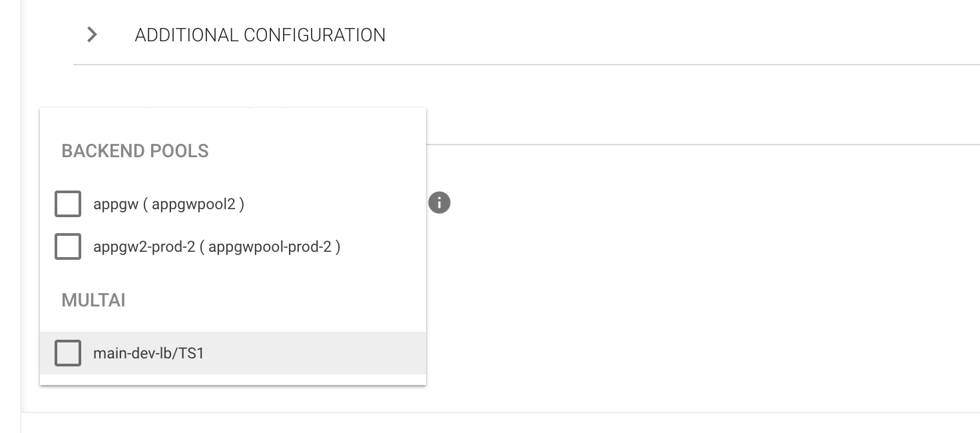Click the MULTAI group header

pyautogui.click(x=93, y=300)
